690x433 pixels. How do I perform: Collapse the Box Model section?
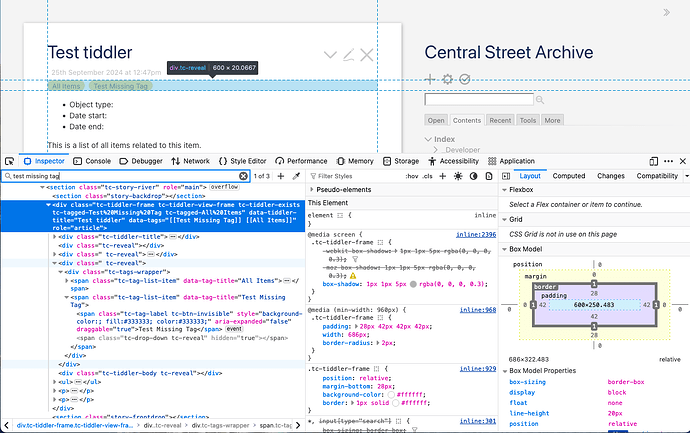pyautogui.click(x=504, y=249)
